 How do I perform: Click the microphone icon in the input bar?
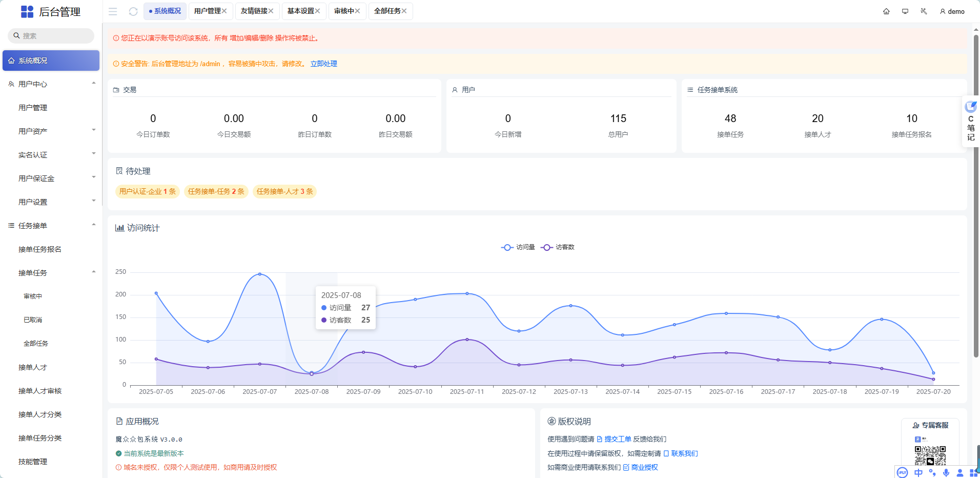click(946, 472)
